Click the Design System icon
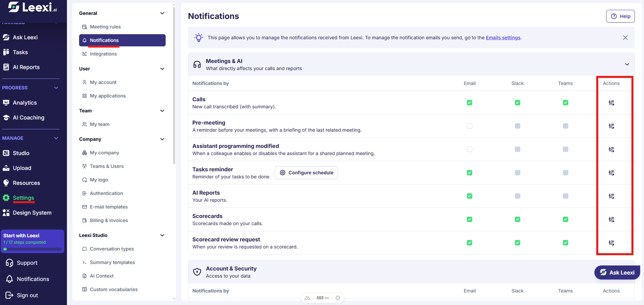This screenshot has width=644, height=305. (6, 213)
